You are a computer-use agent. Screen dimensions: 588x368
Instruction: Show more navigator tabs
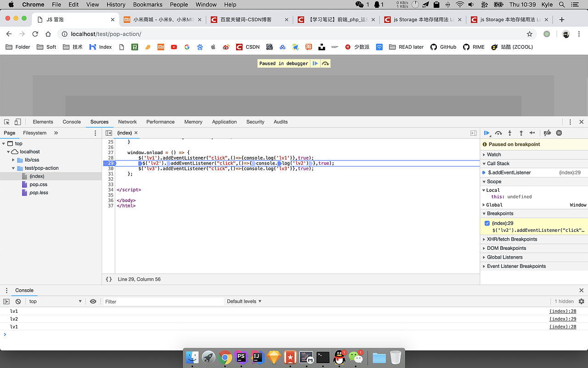click(x=56, y=133)
